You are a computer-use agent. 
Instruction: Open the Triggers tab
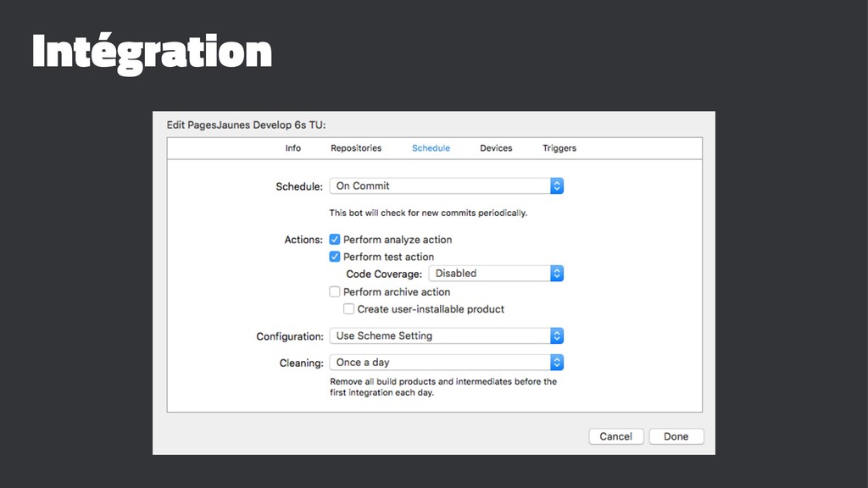(559, 148)
